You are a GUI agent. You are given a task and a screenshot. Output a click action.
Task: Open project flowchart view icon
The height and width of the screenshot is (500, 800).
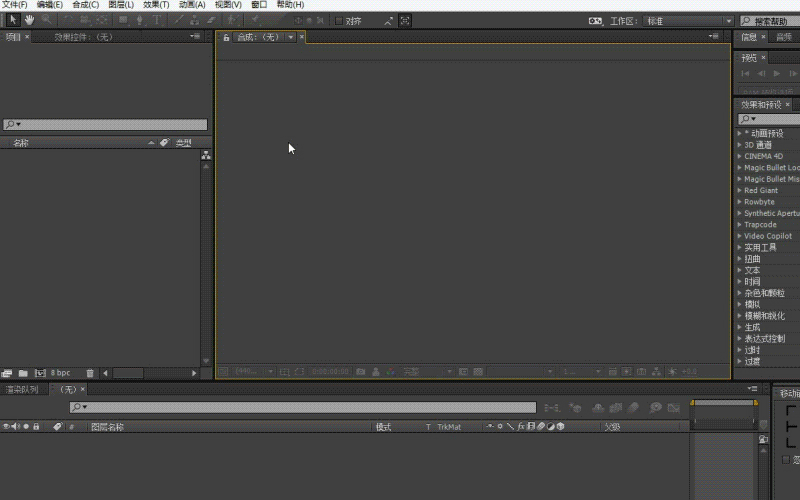pyautogui.click(x=206, y=155)
